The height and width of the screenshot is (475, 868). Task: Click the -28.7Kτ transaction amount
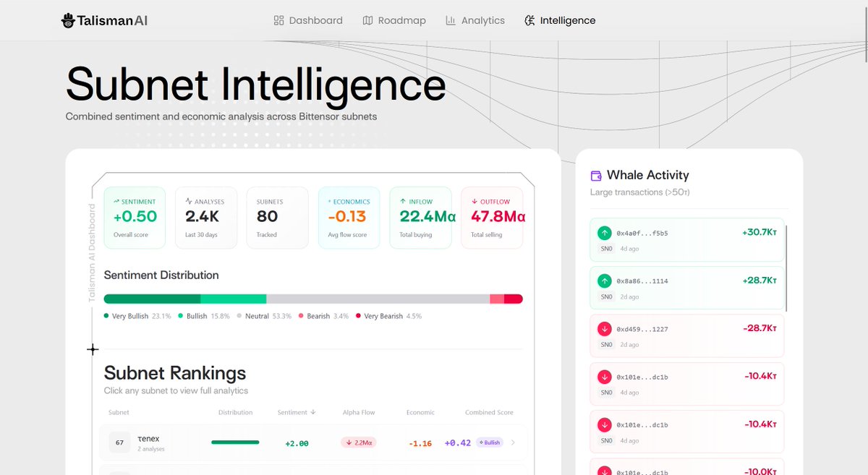(x=759, y=328)
